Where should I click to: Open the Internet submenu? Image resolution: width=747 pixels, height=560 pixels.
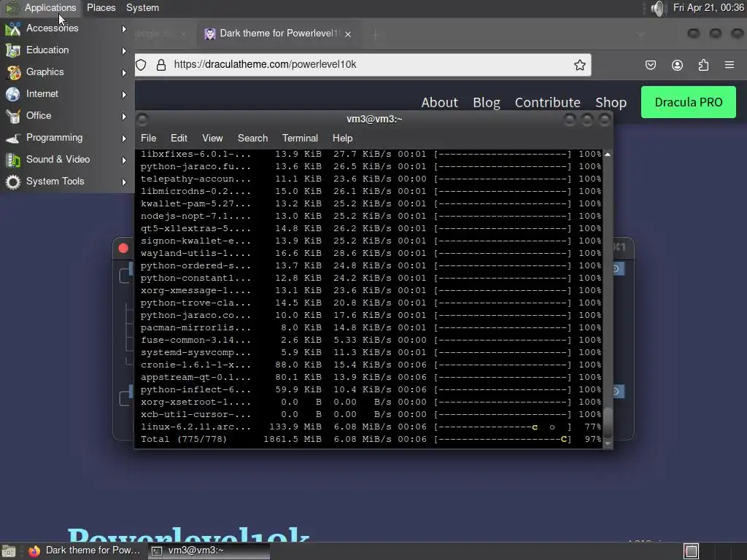coord(66,94)
